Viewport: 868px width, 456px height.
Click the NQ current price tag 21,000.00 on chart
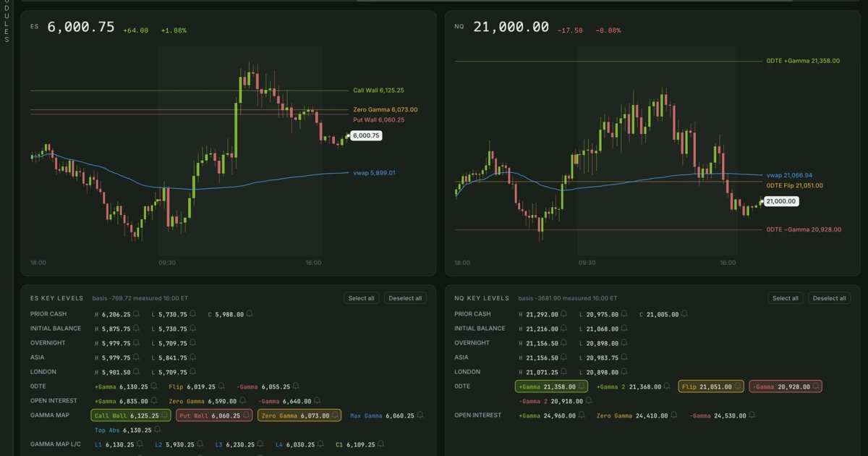[x=781, y=201]
